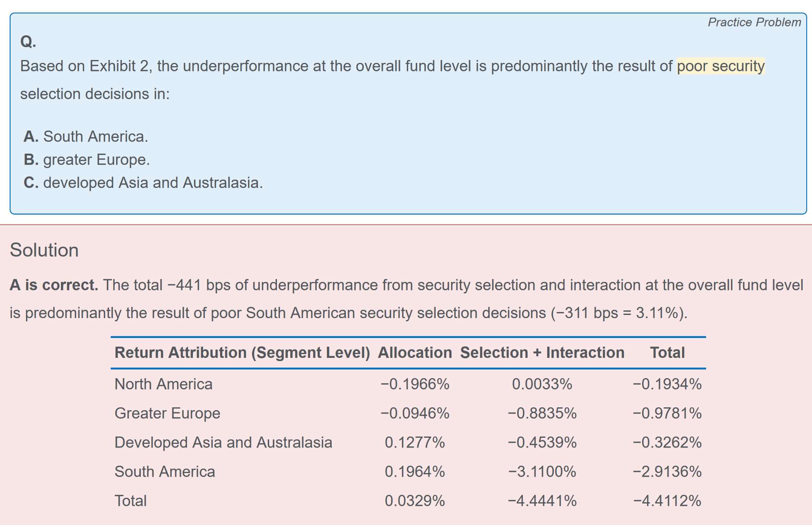
Task: Select the South America table row label
Action: click(165, 472)
